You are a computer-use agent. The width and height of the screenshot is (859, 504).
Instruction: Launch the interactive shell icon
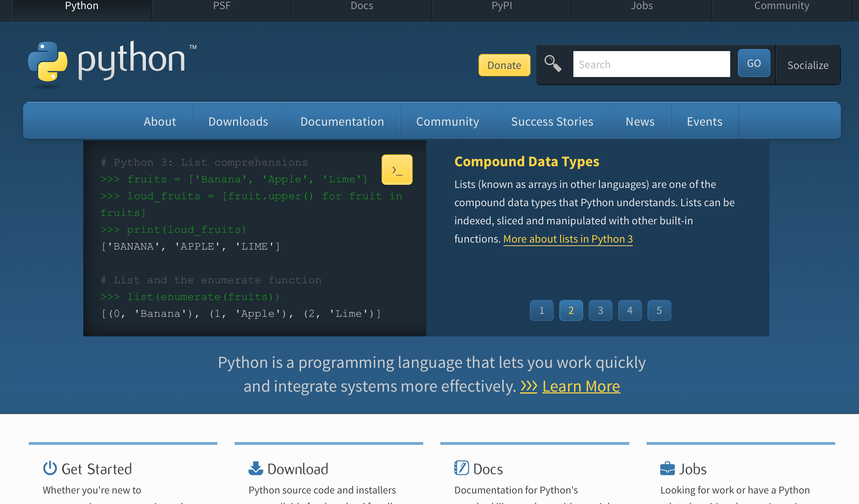click(x=397, y=170)
